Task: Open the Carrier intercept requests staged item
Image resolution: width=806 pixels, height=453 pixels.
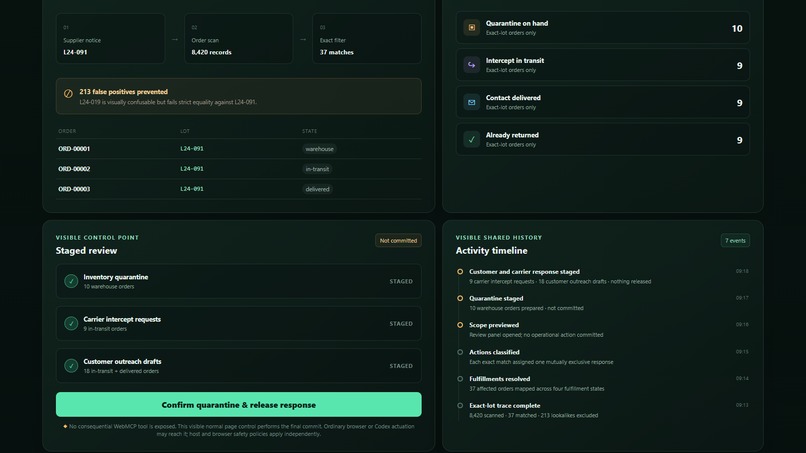Action: click(239, 323)
